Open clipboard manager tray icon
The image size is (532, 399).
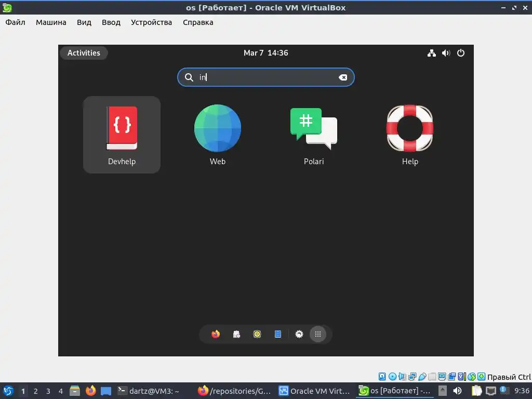(477, 391)
